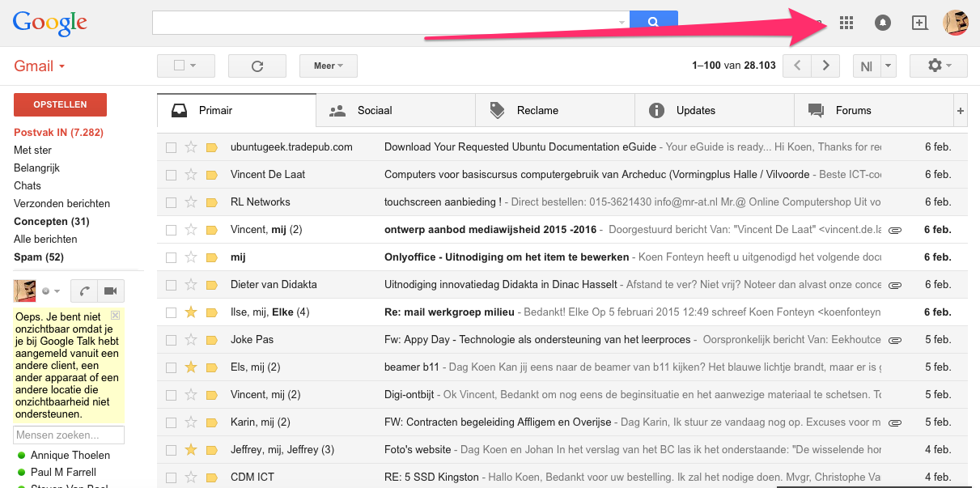
Task: Open the settings gear menu
Action: [939, 66]
